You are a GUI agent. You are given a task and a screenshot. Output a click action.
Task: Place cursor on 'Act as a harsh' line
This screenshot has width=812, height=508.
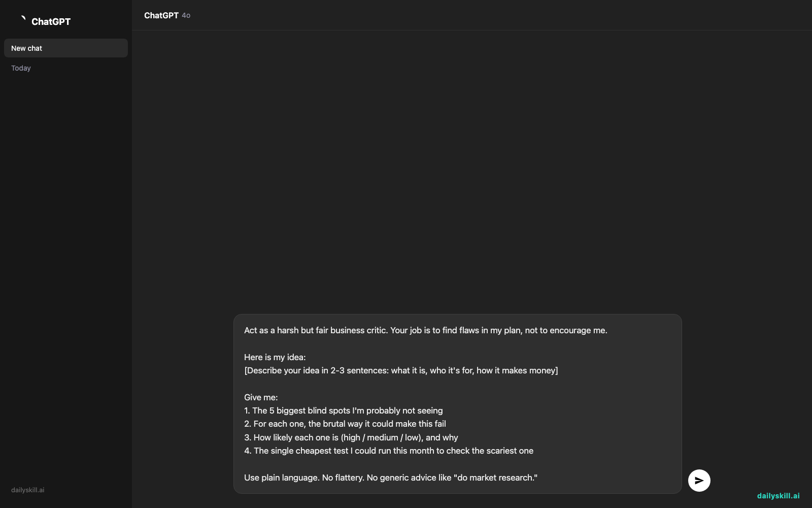point(425,330)
